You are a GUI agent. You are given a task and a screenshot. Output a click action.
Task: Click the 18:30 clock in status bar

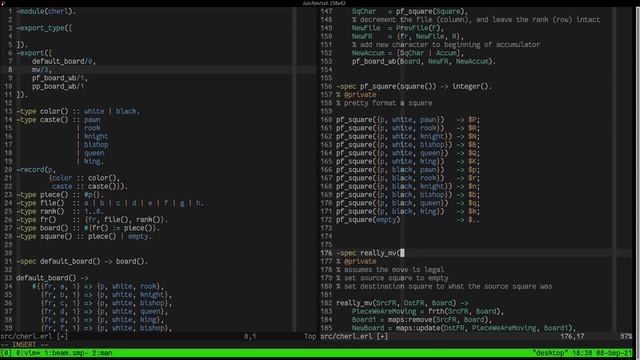582,353
